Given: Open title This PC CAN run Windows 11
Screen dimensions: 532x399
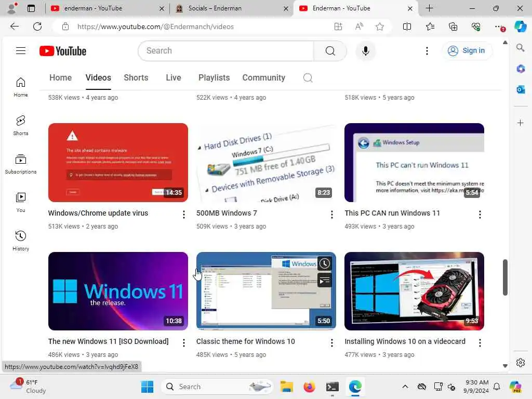Looking at the screenshot, I should pyautogui.click(x=392, y=213).
